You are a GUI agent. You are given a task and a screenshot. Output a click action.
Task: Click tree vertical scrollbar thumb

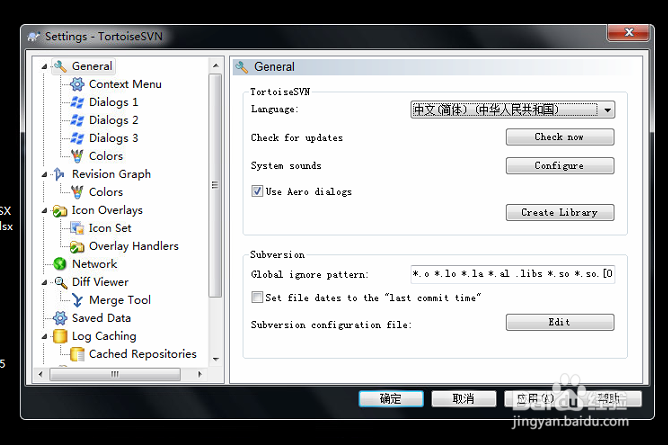(215, 185)
